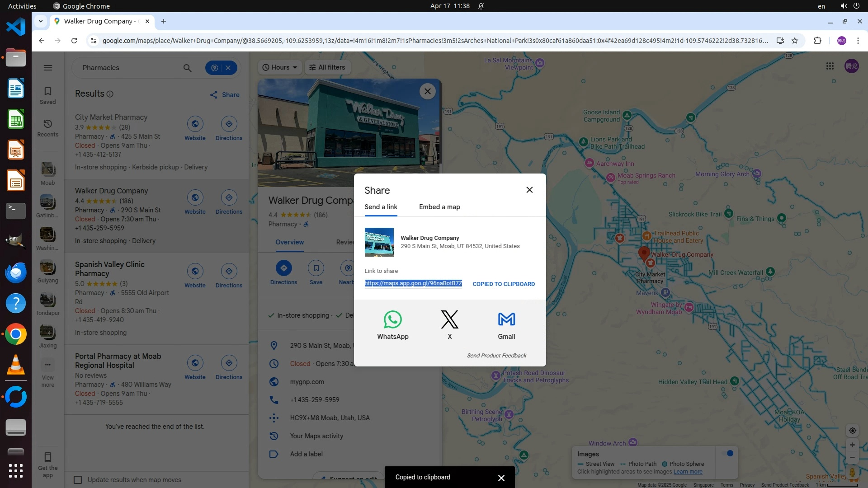Click the shortened maps.app.goo.gl link field
This screenshot has height=488, width=868.
pyautogui.click(x=413, y=283)
